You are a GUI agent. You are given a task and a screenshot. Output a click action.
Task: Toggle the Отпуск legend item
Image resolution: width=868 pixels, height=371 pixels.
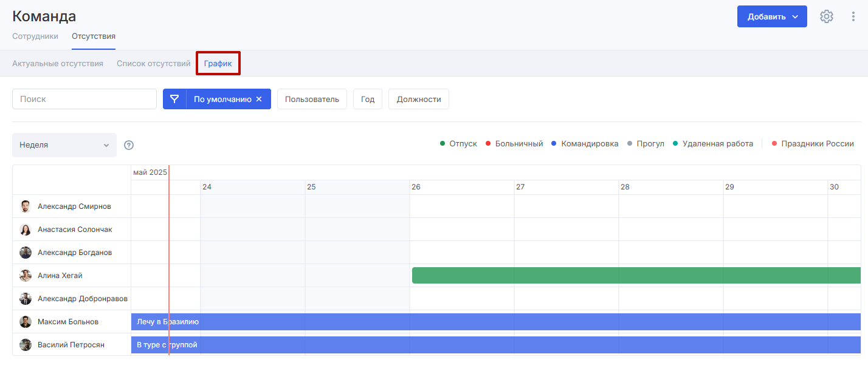[x=459, y=144]
